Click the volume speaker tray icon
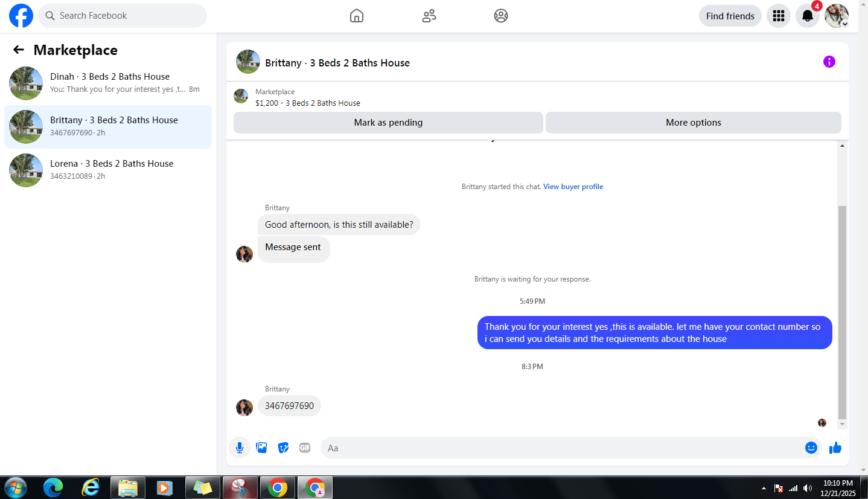This screenshot has height=499, width=868. click(808, 488)
